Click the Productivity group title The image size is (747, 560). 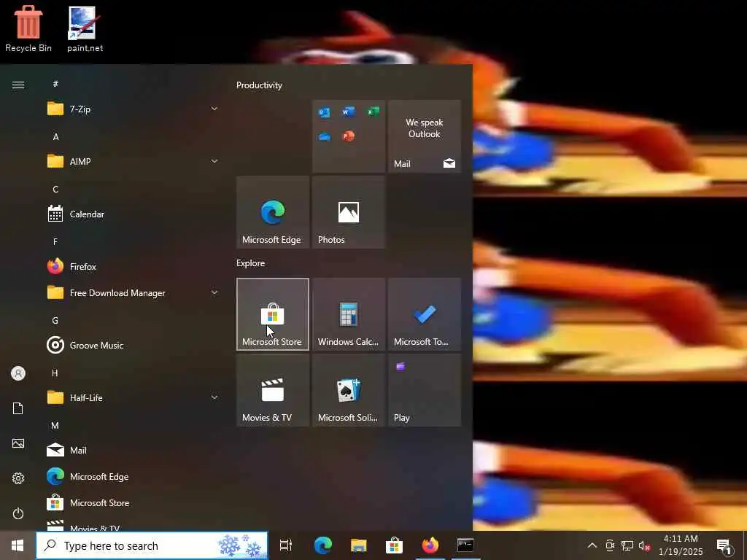(x=259, y=85)
